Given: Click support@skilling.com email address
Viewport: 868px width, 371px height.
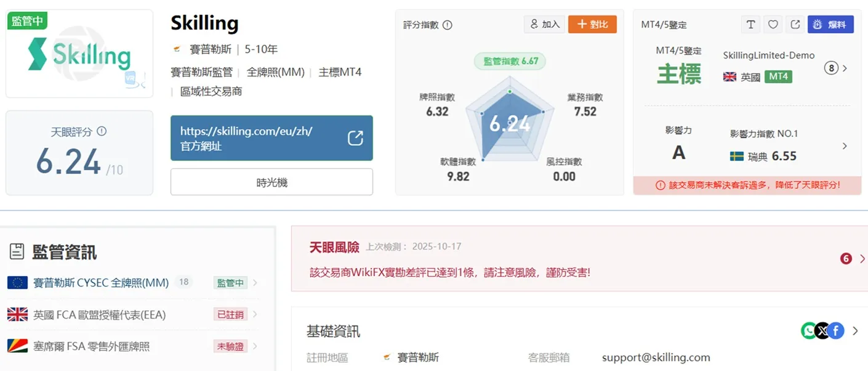Looking at the screenshot, I should tap(656, 357).
